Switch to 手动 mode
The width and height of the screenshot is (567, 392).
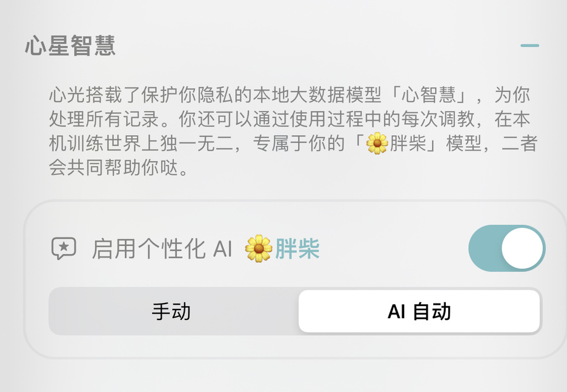click(171, 311)
